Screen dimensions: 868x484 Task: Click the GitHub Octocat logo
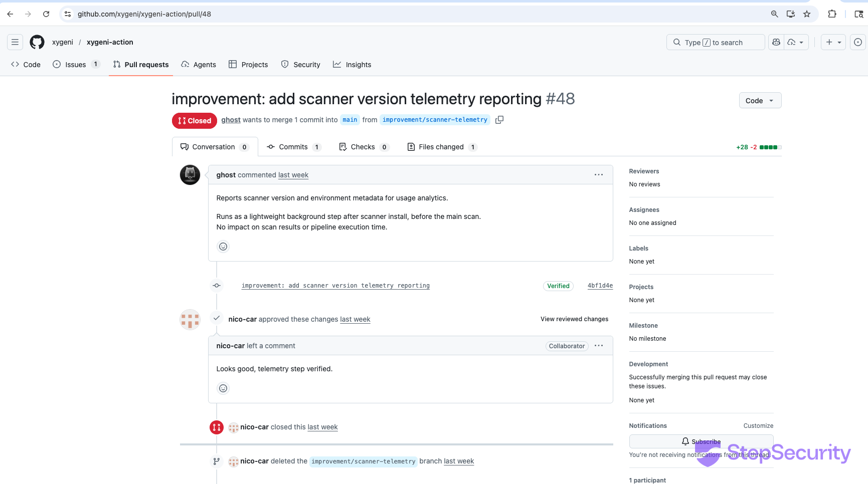pyautogui.click(x=37, y=42)
